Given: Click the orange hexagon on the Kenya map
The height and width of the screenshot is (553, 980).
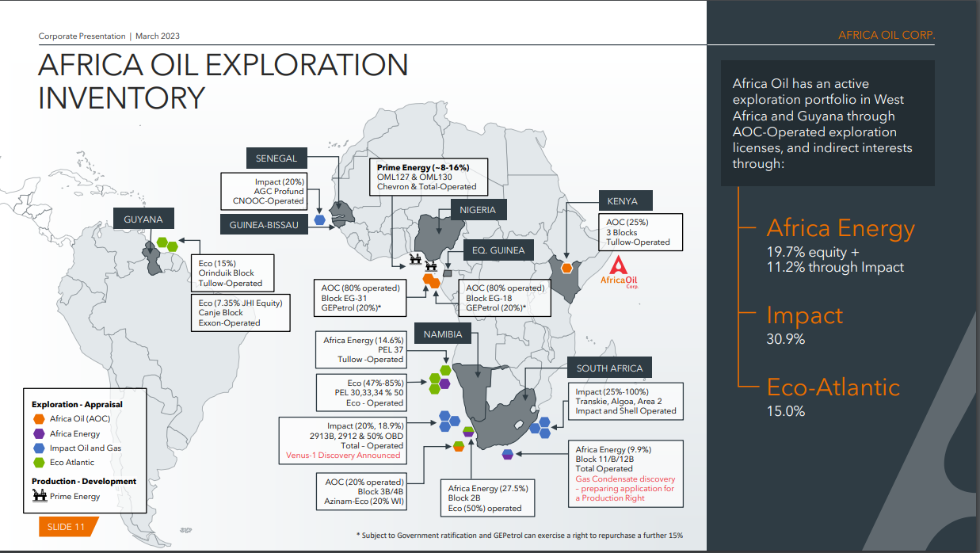Looking at the screenshot, I should point(567,268).
